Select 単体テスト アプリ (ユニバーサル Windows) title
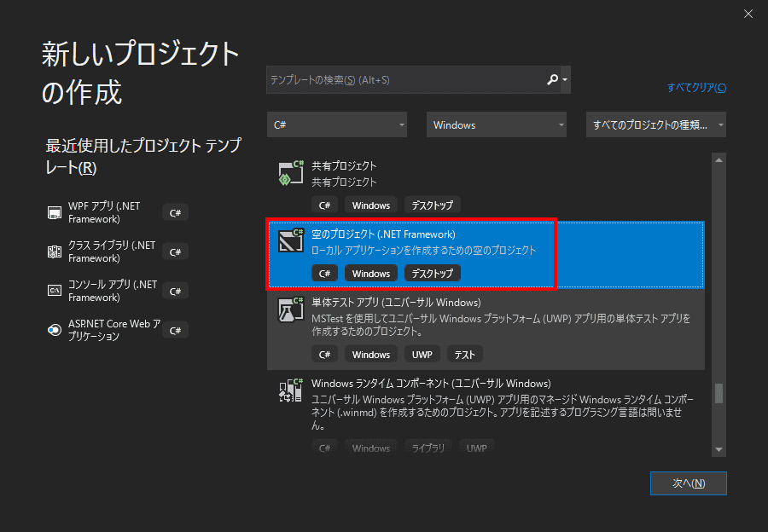This screenshot has height=532, width=768. [396, 303]
